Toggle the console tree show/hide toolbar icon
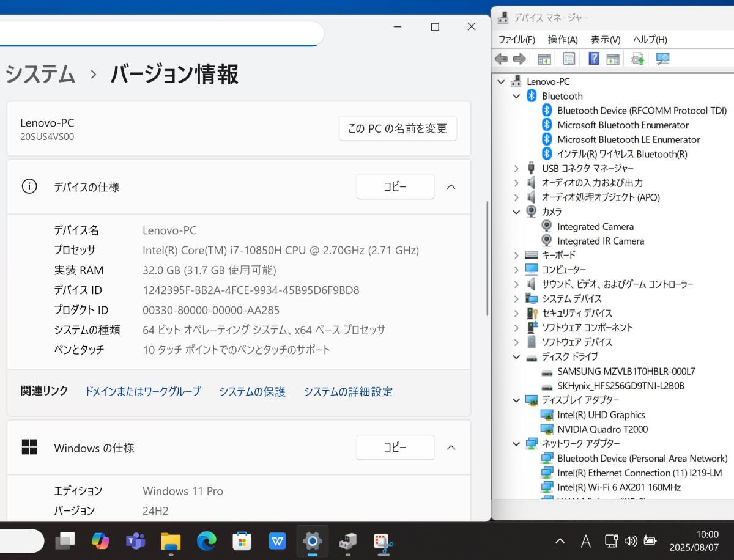This screenshot has width=734, height=560. tap(544, 59)
